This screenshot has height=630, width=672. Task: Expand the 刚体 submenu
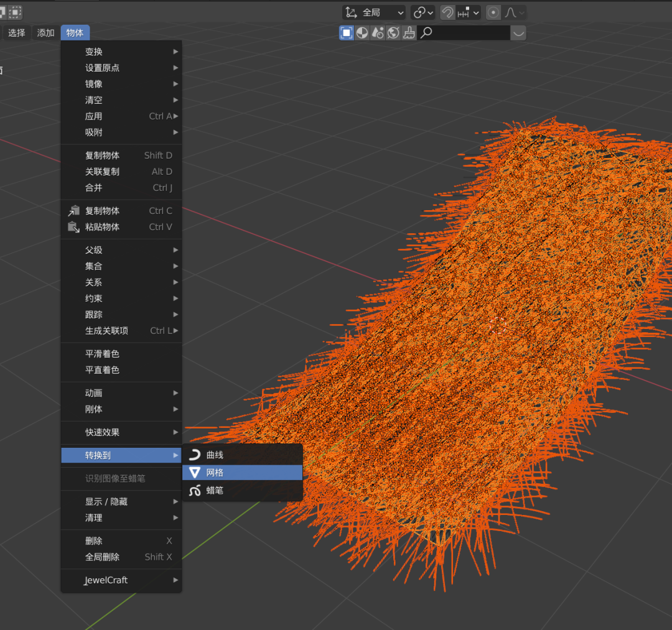pyautogui.click(x=121, y=409)
